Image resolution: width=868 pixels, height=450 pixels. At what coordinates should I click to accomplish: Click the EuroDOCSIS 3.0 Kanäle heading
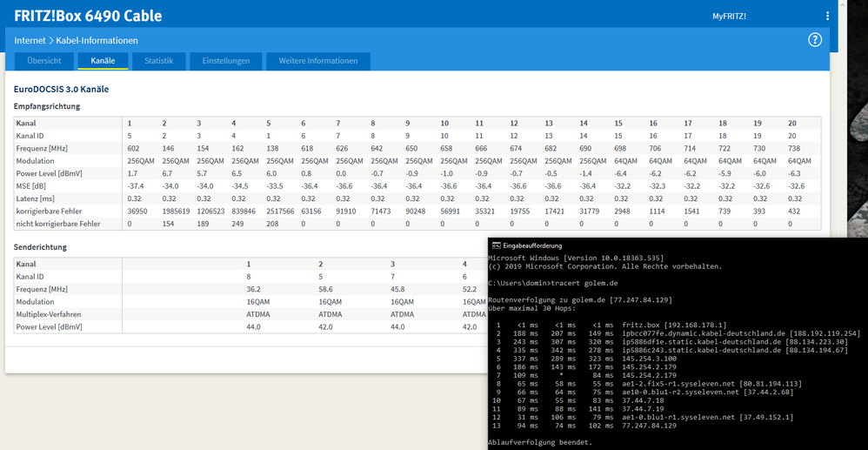tap(61, 89)
